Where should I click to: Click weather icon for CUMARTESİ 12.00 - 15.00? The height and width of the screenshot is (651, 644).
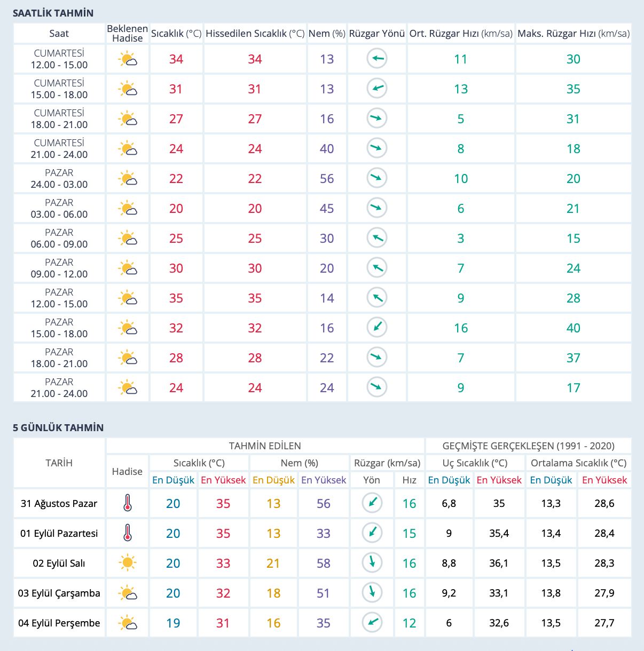pyautogui.click(x=128, y=59)
